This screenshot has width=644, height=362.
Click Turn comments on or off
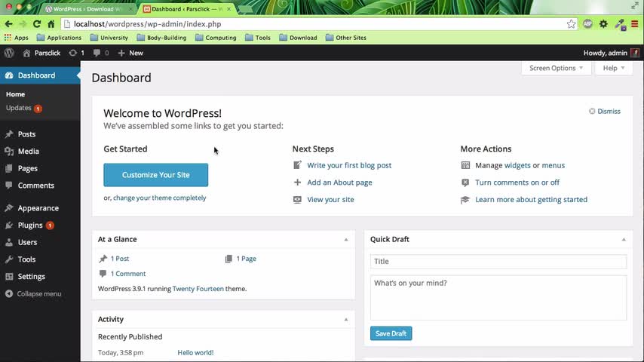(517, 183)
